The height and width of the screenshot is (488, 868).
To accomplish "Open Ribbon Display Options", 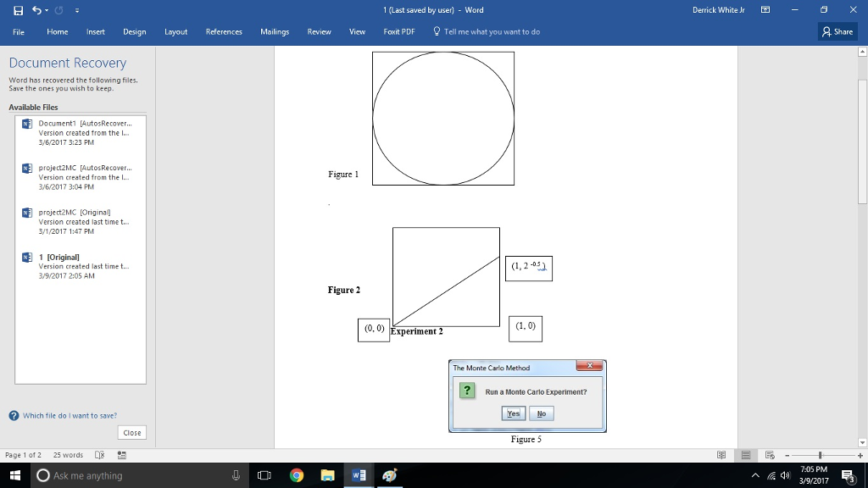I will point(765,10).
